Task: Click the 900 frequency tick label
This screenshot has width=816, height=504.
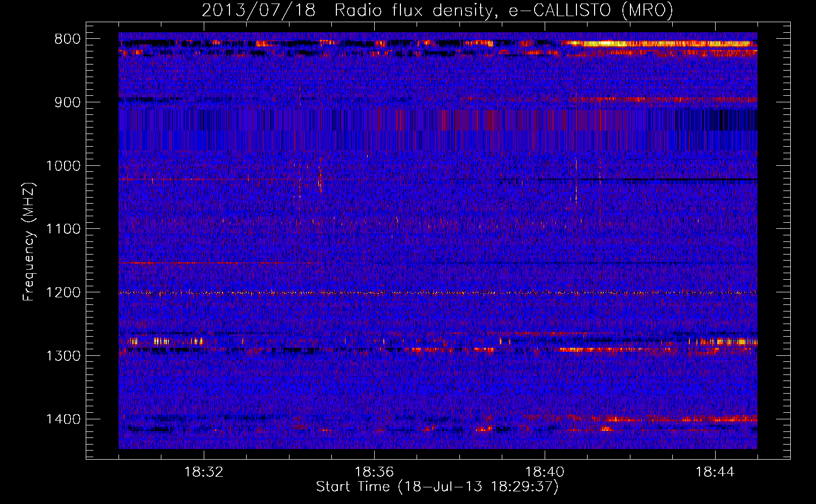Action: click(x=67, y=102)
